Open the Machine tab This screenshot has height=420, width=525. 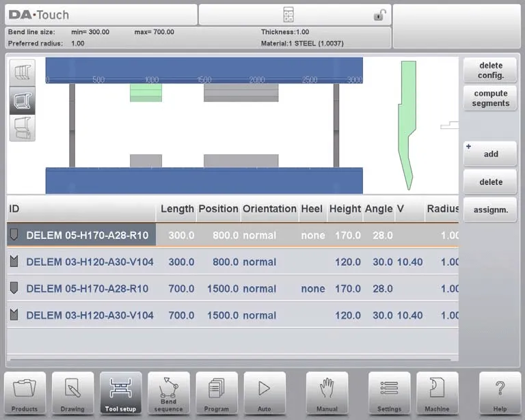pyautogui.click(x=437, y=393)
